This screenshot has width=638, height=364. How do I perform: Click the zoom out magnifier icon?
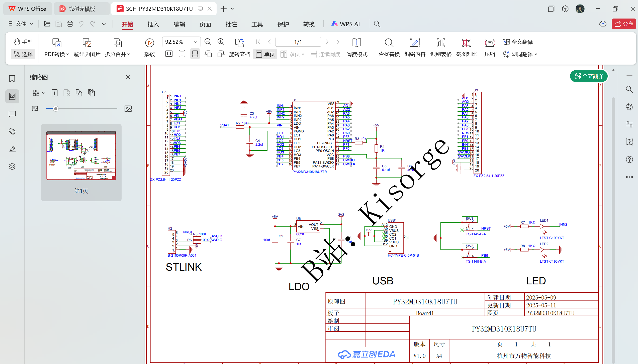[x=208, y=42]
